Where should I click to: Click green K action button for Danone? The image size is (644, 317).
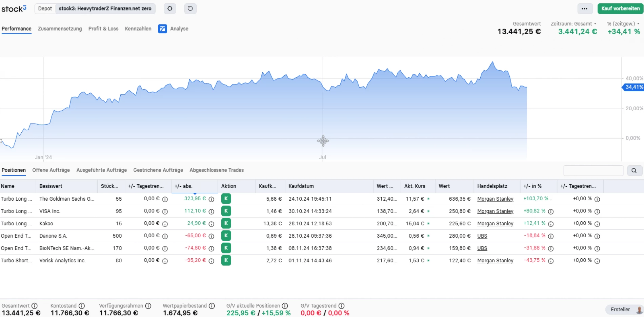click(x=226, y=236)
